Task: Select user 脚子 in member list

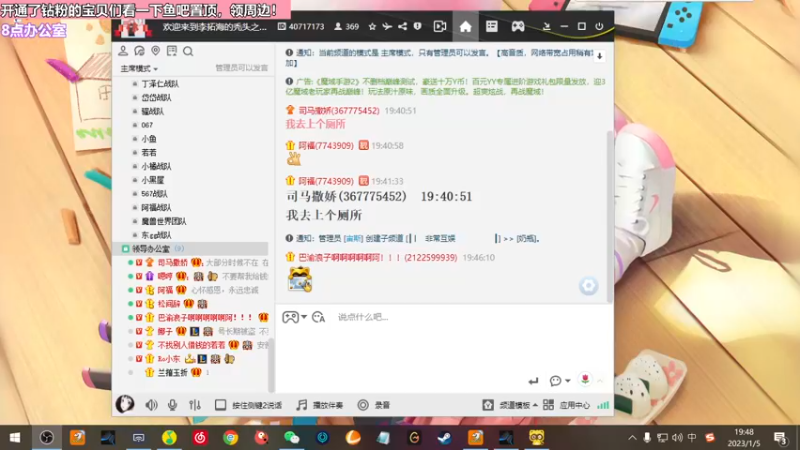Action: point(165,332)
